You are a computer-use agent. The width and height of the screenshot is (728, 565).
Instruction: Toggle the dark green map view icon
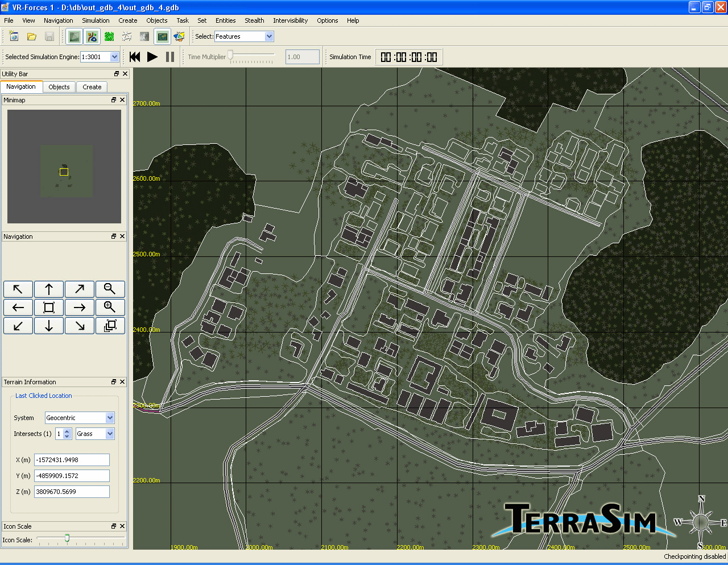click(162, 36)
